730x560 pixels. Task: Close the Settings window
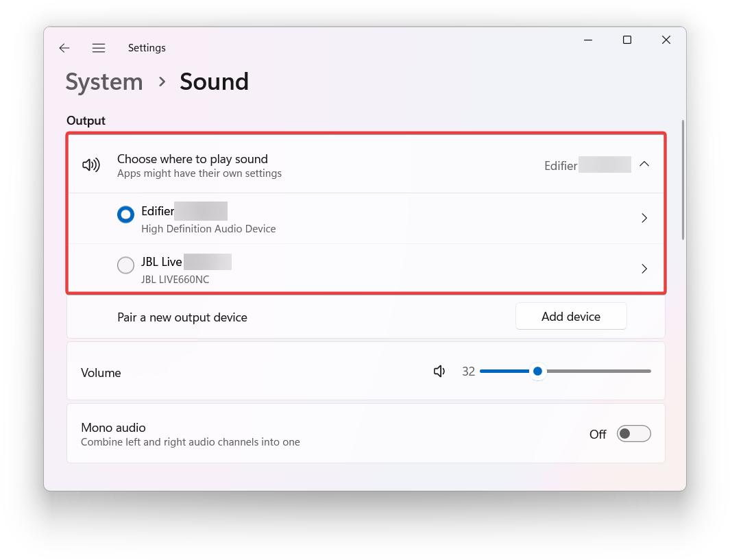pyautogui.click(x=666, y=40)
